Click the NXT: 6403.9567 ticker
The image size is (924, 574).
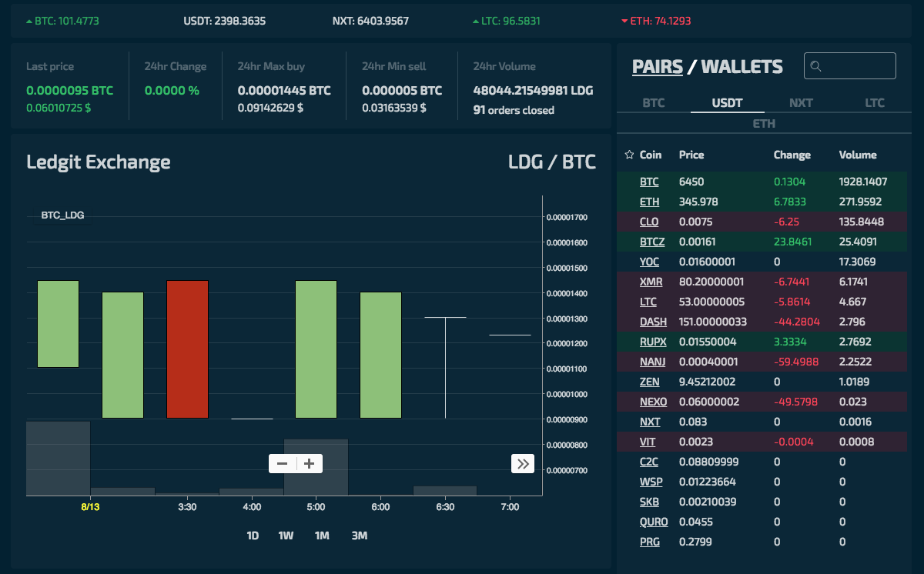370,21
